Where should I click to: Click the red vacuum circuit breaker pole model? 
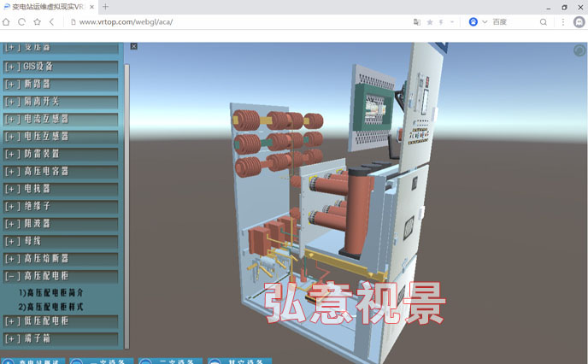click(x=356, y=212)
